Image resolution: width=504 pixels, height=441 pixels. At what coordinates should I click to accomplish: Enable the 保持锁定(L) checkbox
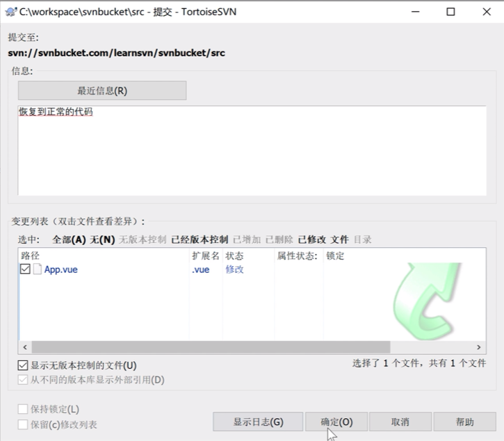click(x=23, y=409)
